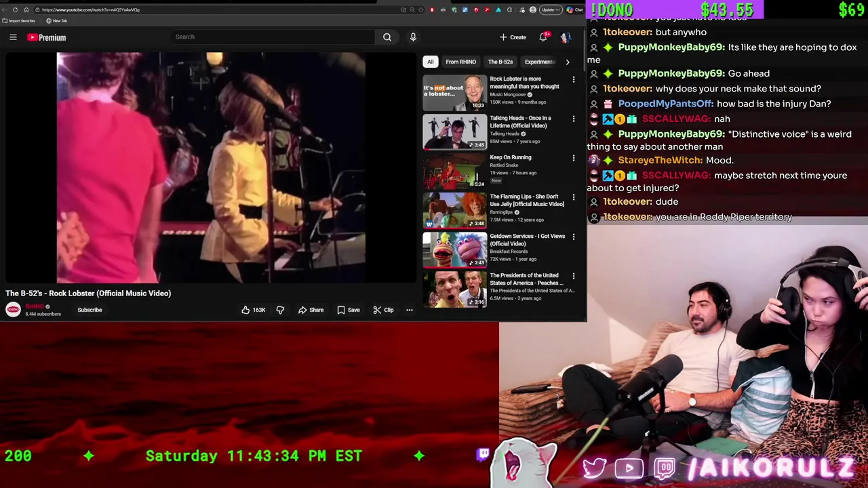Share the Rock Lobster video
The image size is (868, 488).
[x=311, y=310]
